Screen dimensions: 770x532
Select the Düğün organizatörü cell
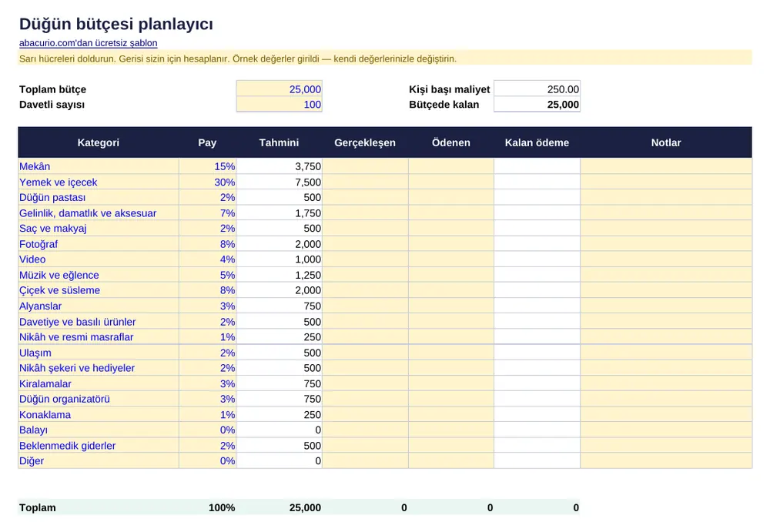(99, 398)
